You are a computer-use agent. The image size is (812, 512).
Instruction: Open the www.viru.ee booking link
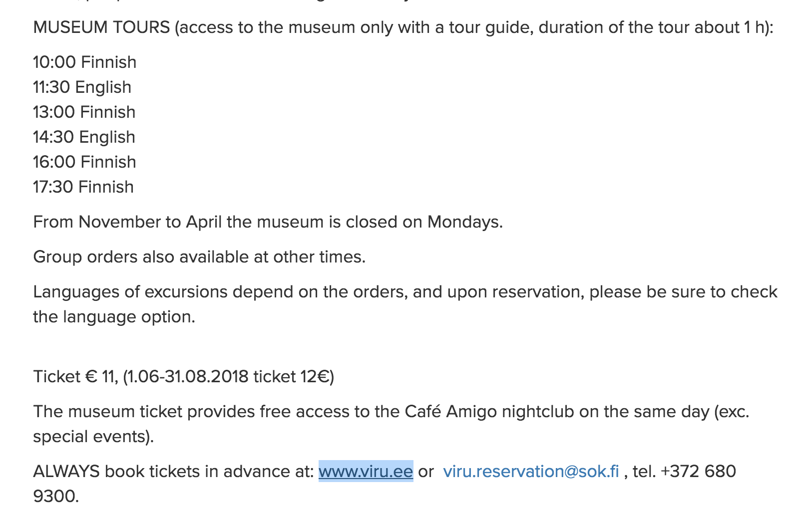pyautogui.click(x=366, y=471)
